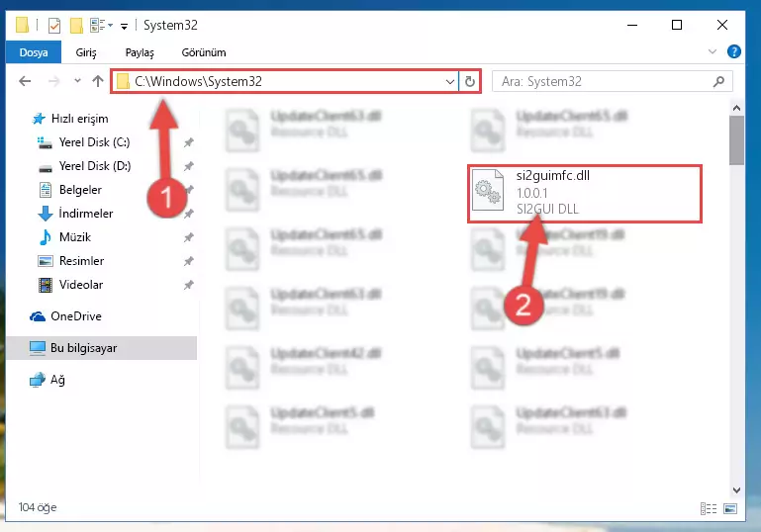Go back with the left arrow button
The image size is (761, 532).
[x=25, y=81]
